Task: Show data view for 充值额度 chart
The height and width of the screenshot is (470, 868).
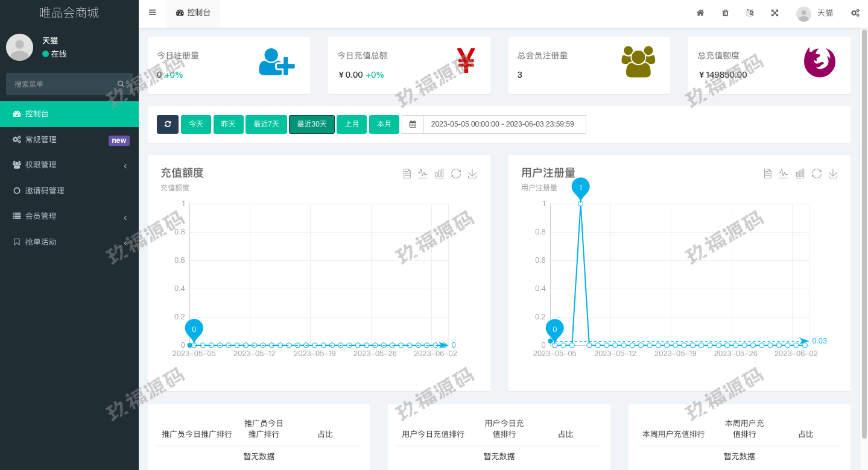Action: pos(407,174)
